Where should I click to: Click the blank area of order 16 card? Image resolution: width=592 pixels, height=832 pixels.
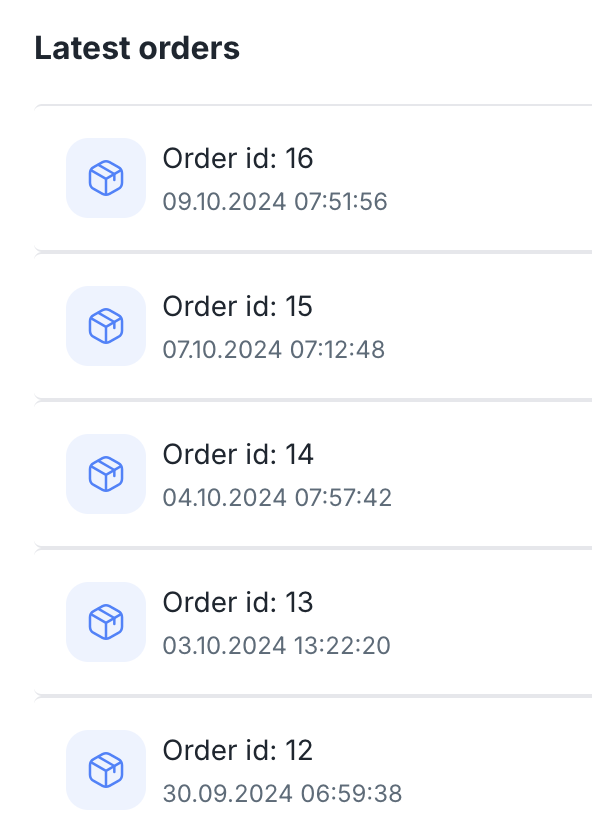488,178
